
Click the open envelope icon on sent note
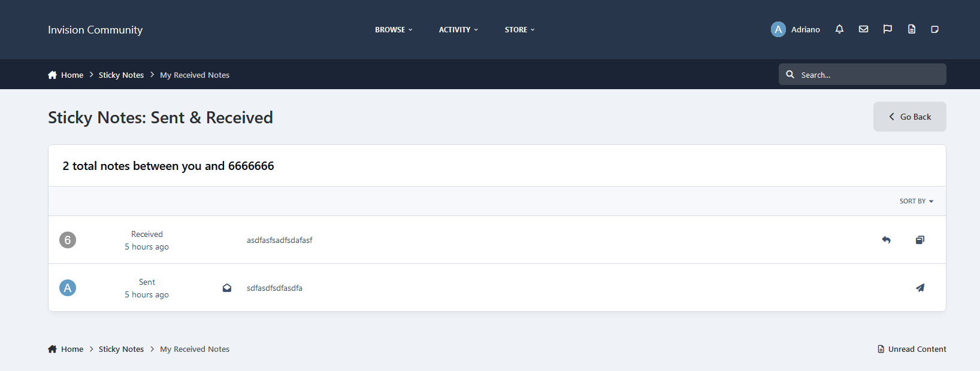tap(227, 288)
